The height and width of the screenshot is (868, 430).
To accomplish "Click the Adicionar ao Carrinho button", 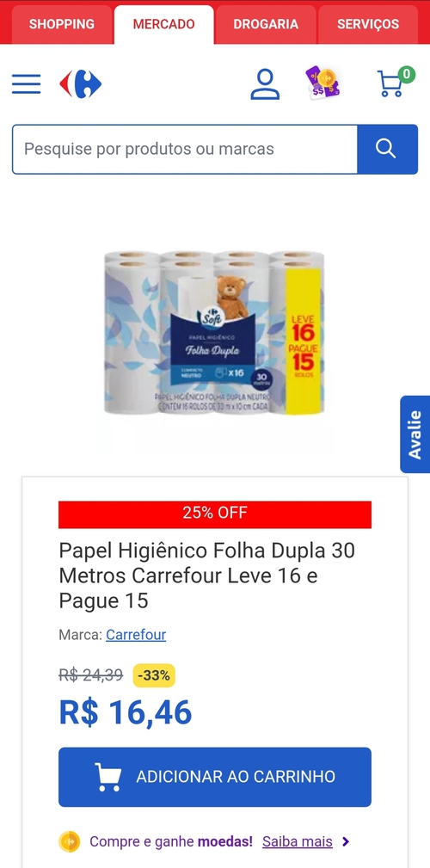I will tap(215, 777).
